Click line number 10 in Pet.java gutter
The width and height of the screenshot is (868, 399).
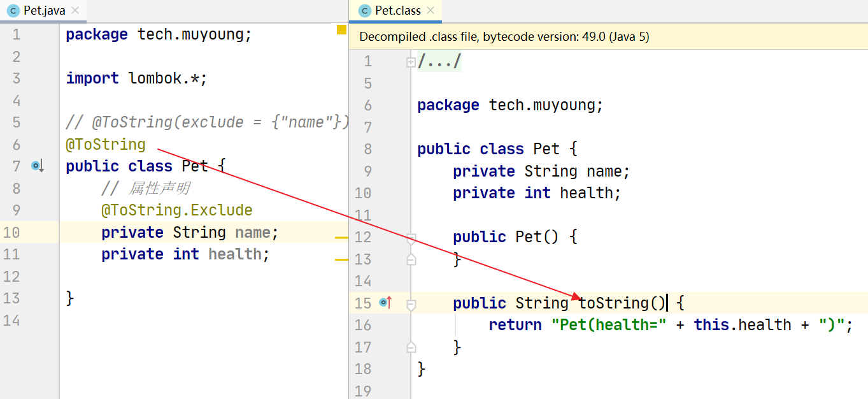coord(11,233)
